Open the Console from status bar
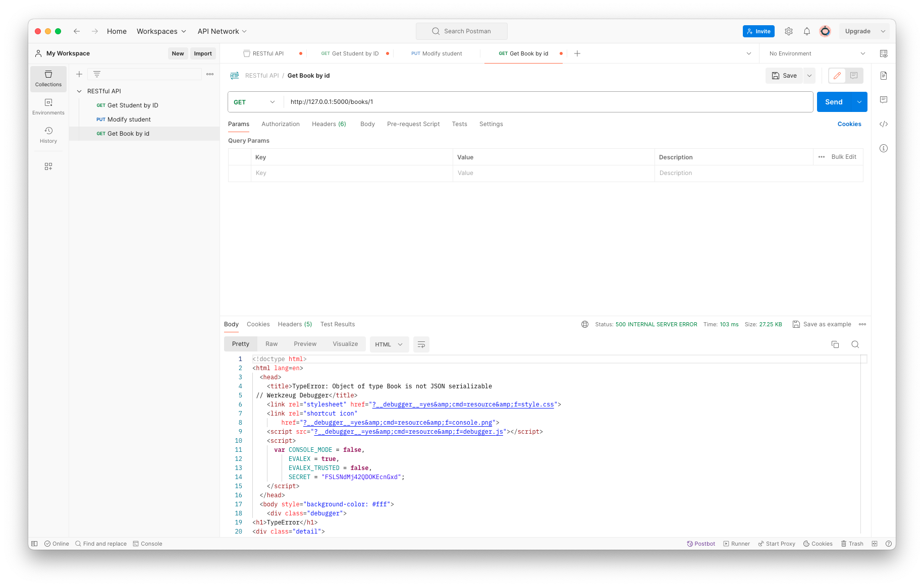This screenshot has width=924, height=587. click(147, 544)
